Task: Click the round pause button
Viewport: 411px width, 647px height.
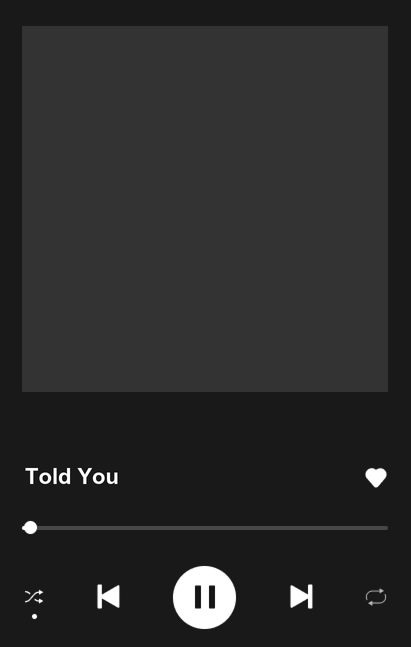Action: point(204,597)
